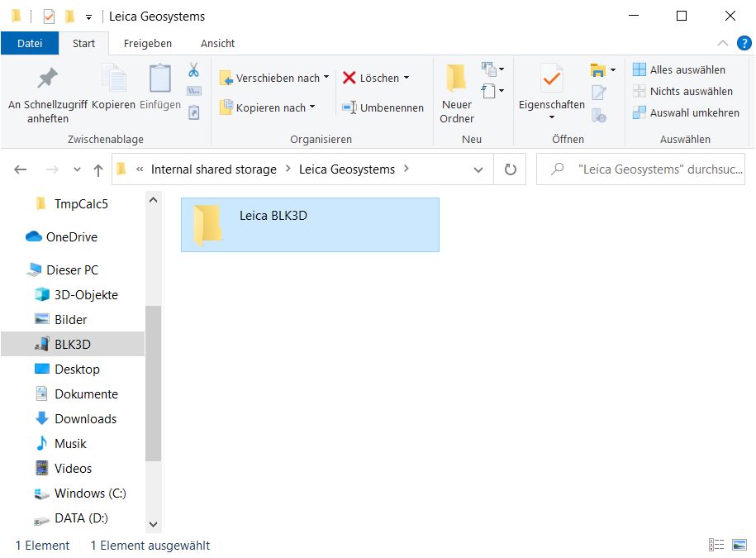Click the blue help question mark icon

(x=743, y=43)
